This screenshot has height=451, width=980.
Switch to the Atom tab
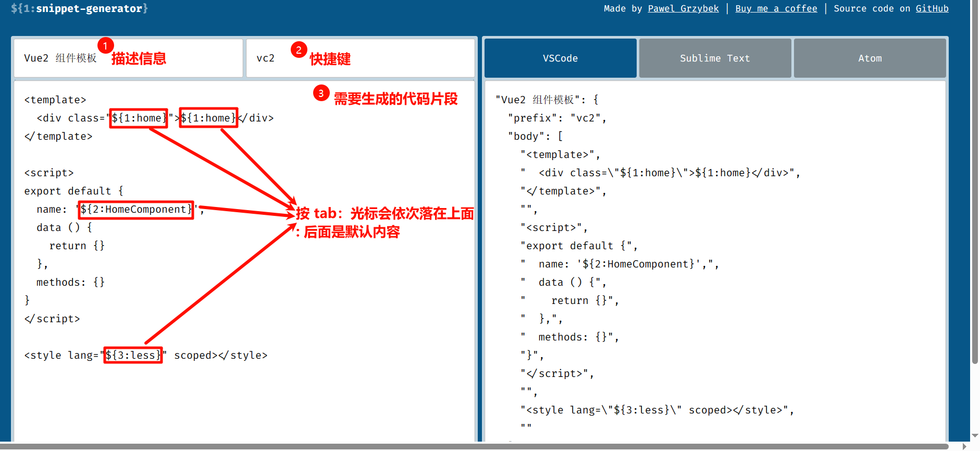[x=869, y=58]
